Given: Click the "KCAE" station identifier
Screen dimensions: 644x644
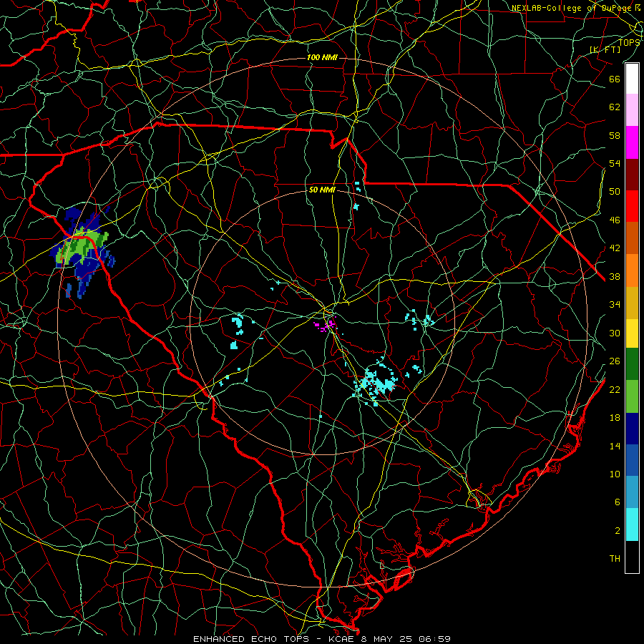Looking at the screenshot, I should tap(341, 639).
